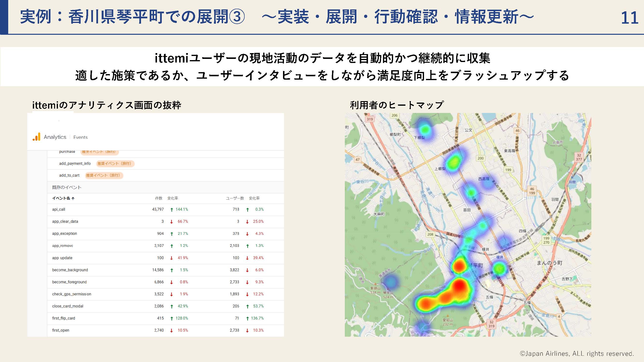
Task: Click the add_payment_info event name
Action: click(75, 163)
